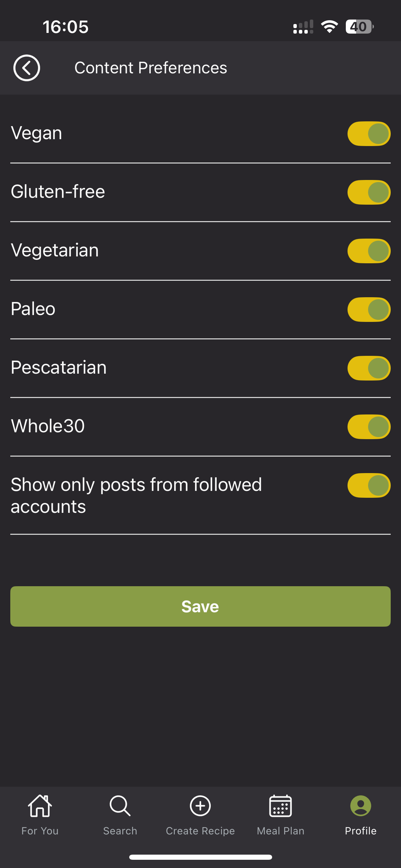Tap the battery indicator icon
This screenshot has width=401, height=868.
point(359,27)
